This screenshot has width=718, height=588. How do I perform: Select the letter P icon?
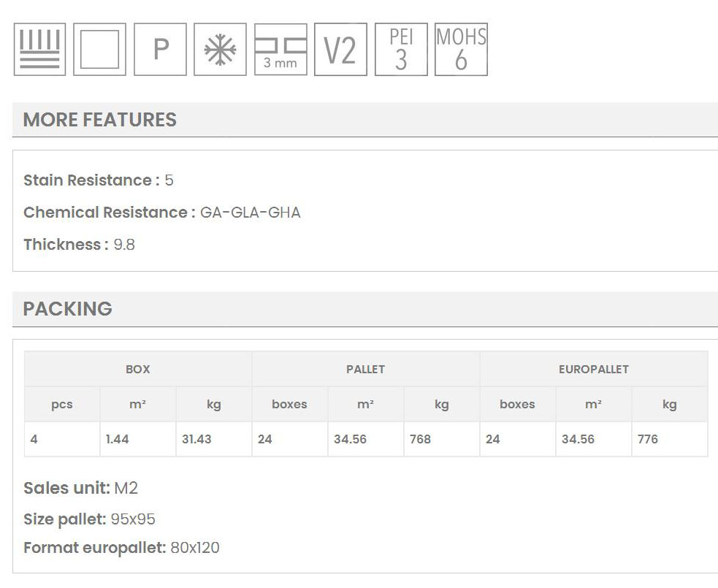[x=160, y=50]
